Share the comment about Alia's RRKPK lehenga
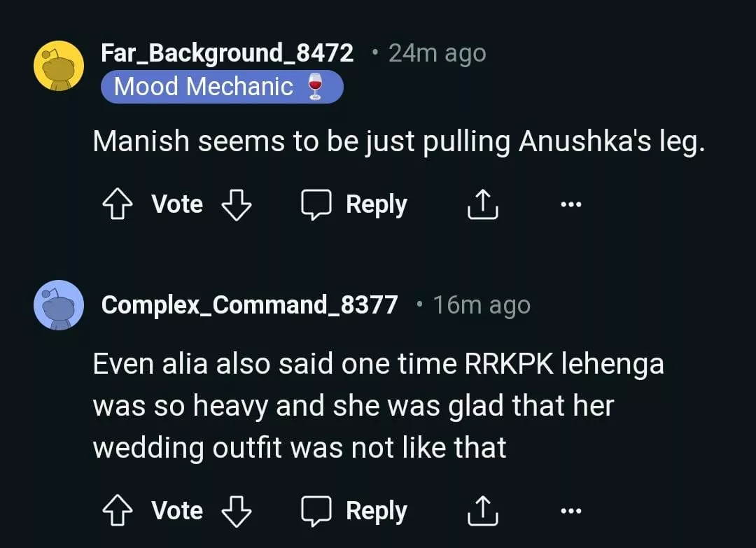The width and height of the screenshot is (756, 548). tap(482, 511)
